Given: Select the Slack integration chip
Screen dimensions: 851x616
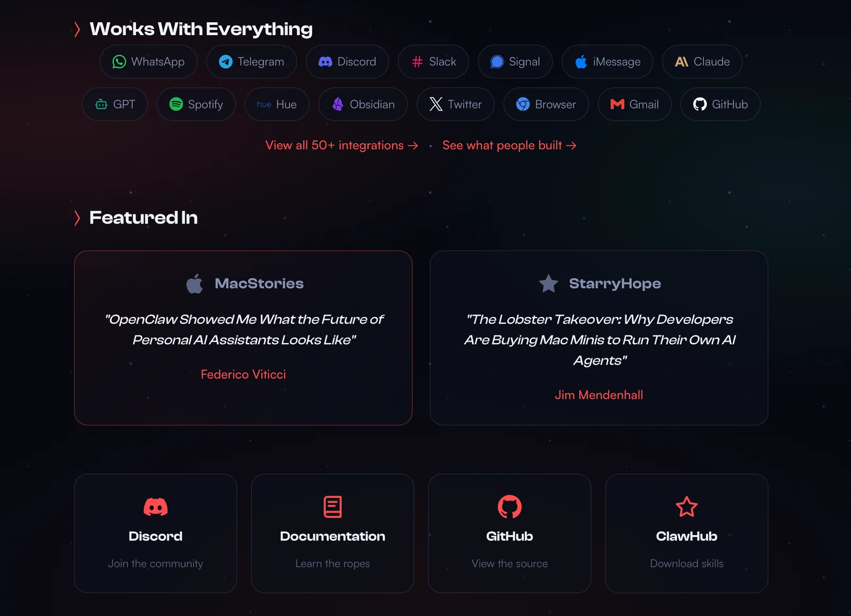Looking at the screenshot, I should [x=433, y=62].
